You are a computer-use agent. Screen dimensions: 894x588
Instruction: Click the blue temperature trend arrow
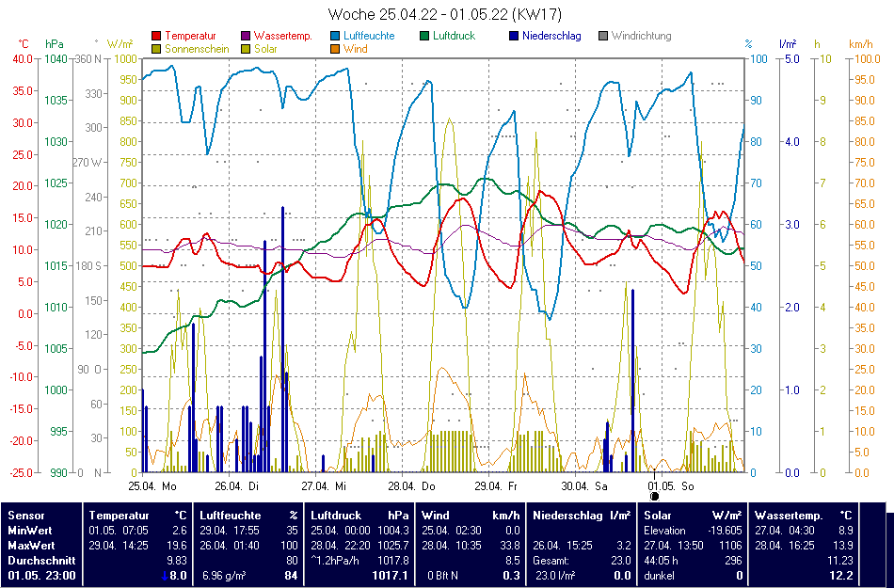(165, 576)
